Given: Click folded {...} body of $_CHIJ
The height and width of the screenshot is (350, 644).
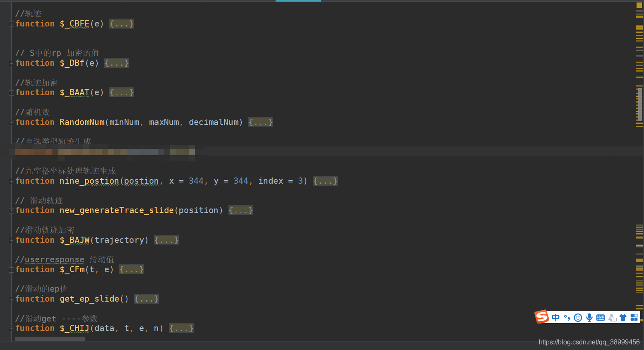Looking at the screenshot, I should pyautogui.click(x=181, y=328).
